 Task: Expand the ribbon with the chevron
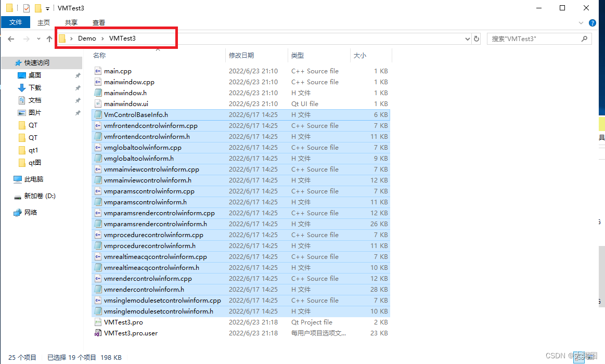(581, 23)
